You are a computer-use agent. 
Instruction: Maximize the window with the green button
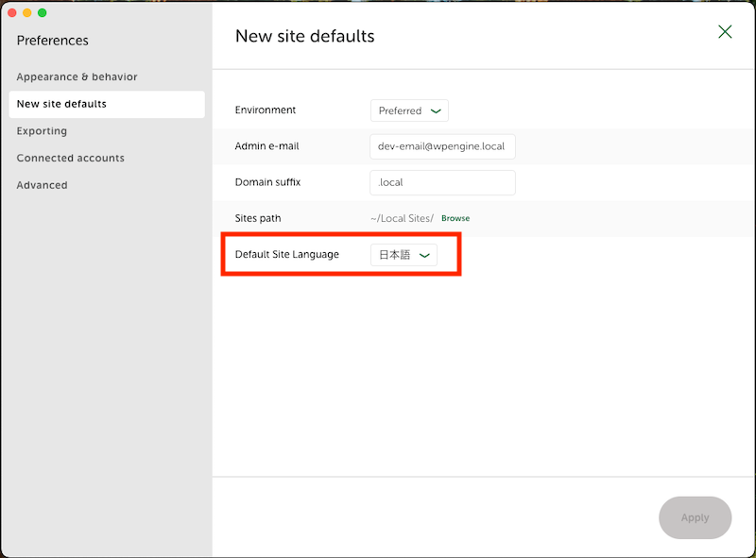(x=43, y=12)
